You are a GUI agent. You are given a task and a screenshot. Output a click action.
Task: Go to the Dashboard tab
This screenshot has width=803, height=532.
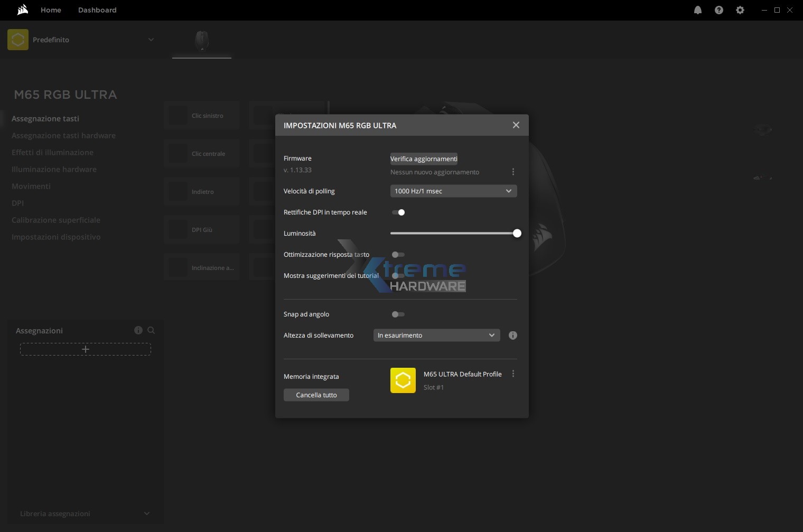tap(97, 10)
